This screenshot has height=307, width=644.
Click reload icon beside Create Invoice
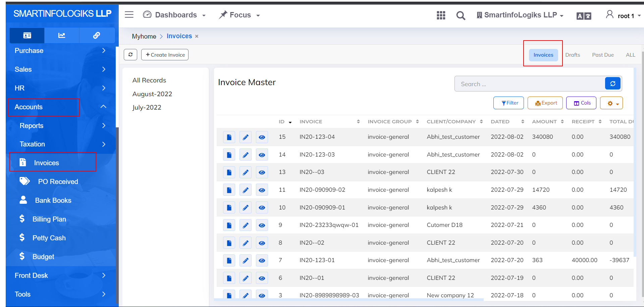point(130,55)
